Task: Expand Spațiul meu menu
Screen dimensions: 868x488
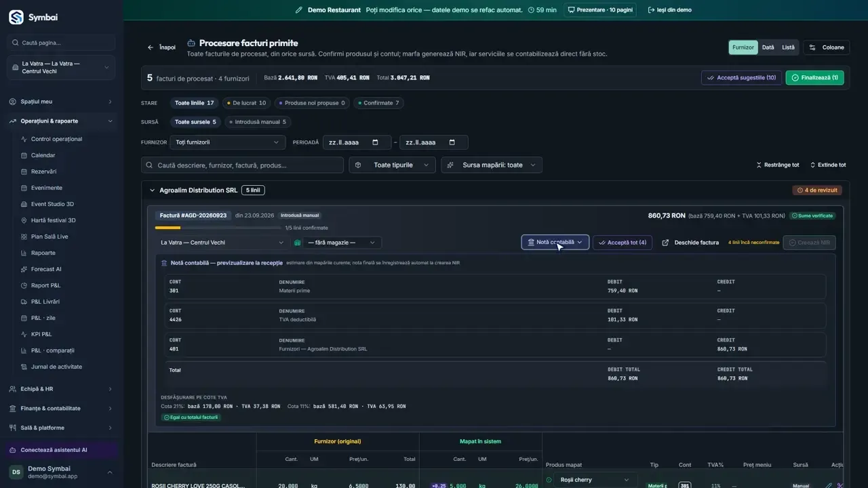Action: 61,102
